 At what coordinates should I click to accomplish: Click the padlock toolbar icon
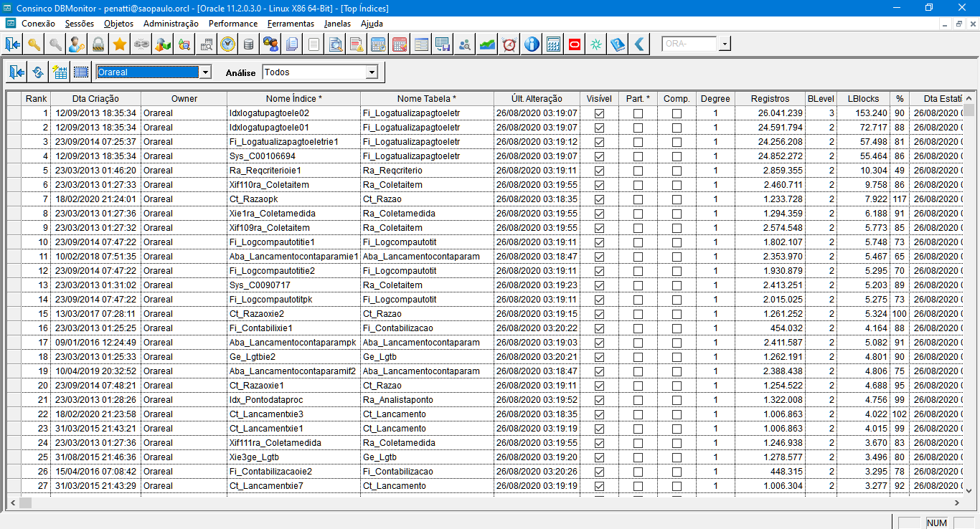[x=98, y=44]
